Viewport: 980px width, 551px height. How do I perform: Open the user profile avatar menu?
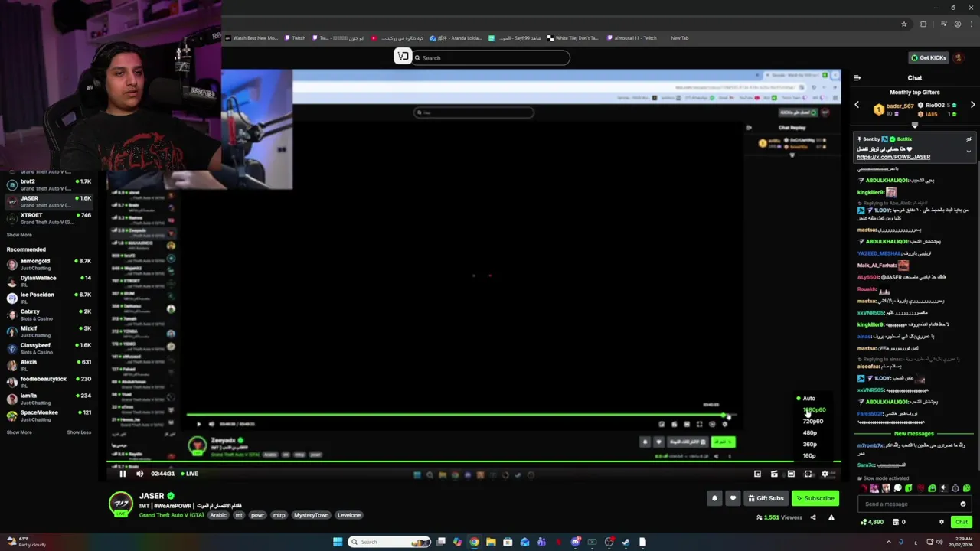coord(959,57)
